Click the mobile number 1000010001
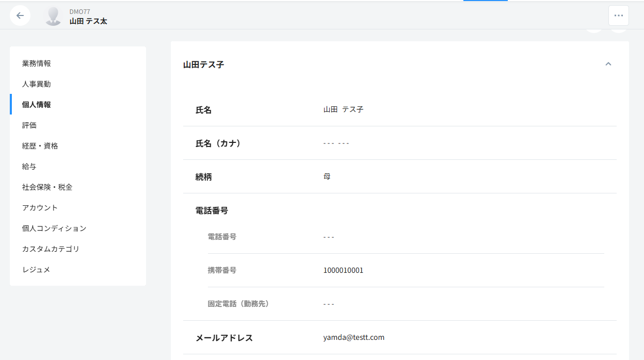Viewport: 644px width, 360px height. point(343,270)
